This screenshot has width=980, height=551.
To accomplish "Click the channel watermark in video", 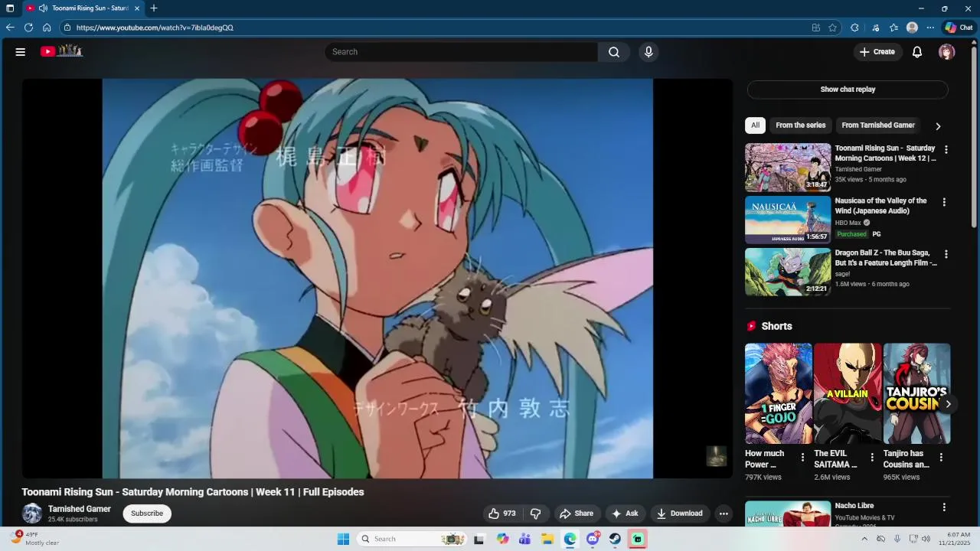I will tap(716, 456).
